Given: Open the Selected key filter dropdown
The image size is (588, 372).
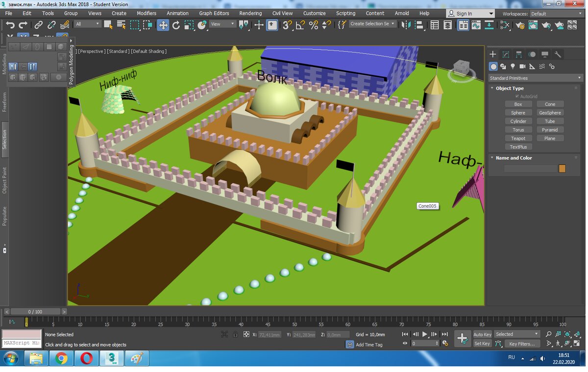Looking at the screenshot, I should [x=516, y=334].
